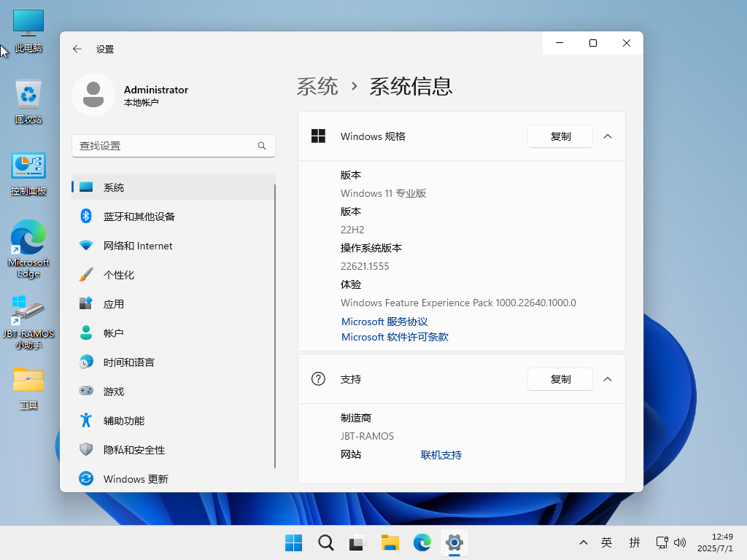Click the 系统 sidebar icon
Screen dimensions: 747x560
pos(86,187)
